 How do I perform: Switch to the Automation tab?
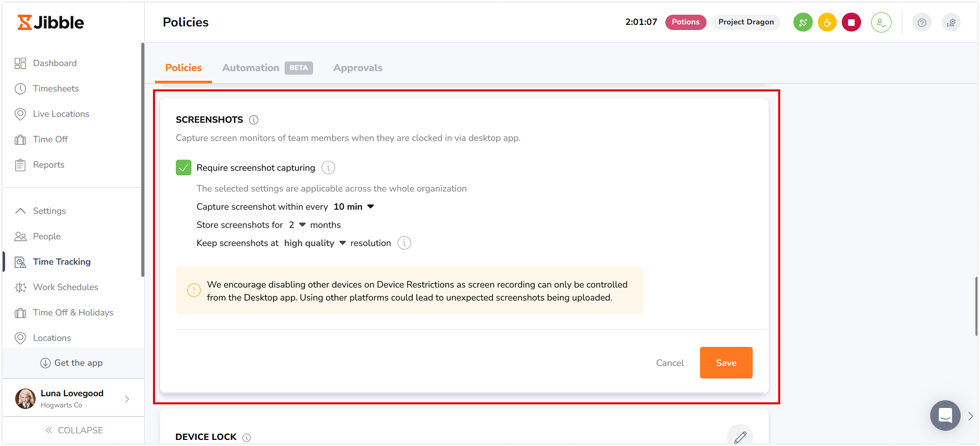click(251, 68)
